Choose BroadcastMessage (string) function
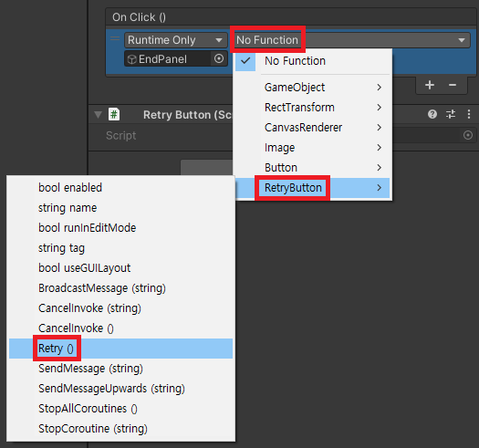Screen dimensions: 479x448 point(120,288)
